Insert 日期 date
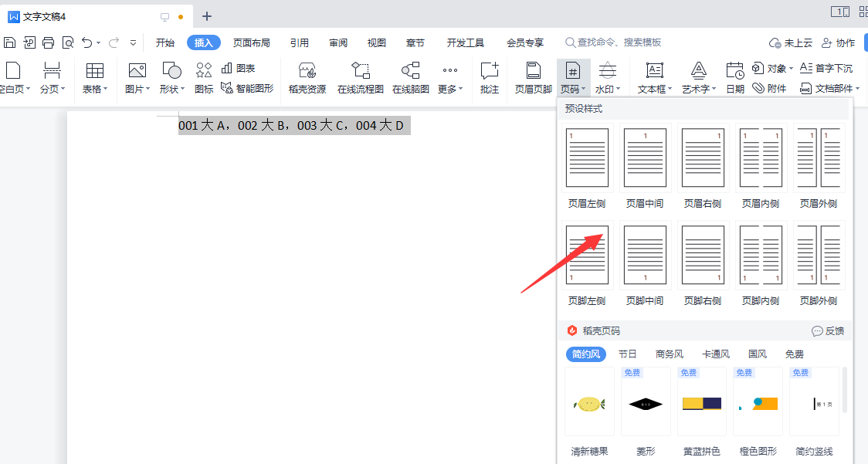The image size is (868, 464). (x=735, y=78)
